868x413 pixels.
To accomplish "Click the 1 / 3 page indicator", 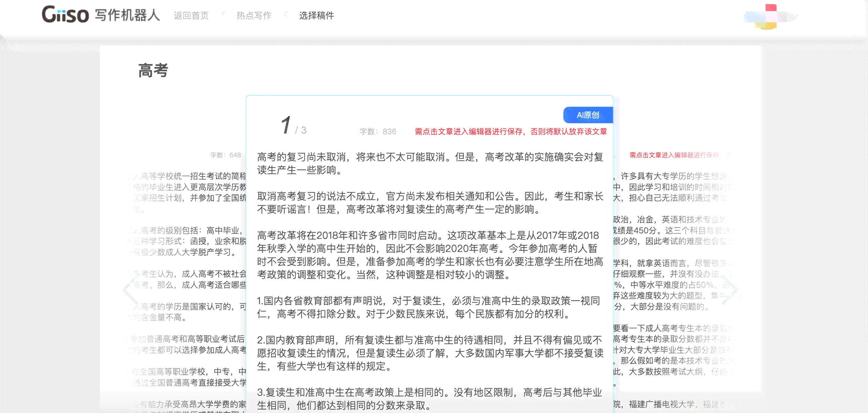I will (x=293, y=125).
